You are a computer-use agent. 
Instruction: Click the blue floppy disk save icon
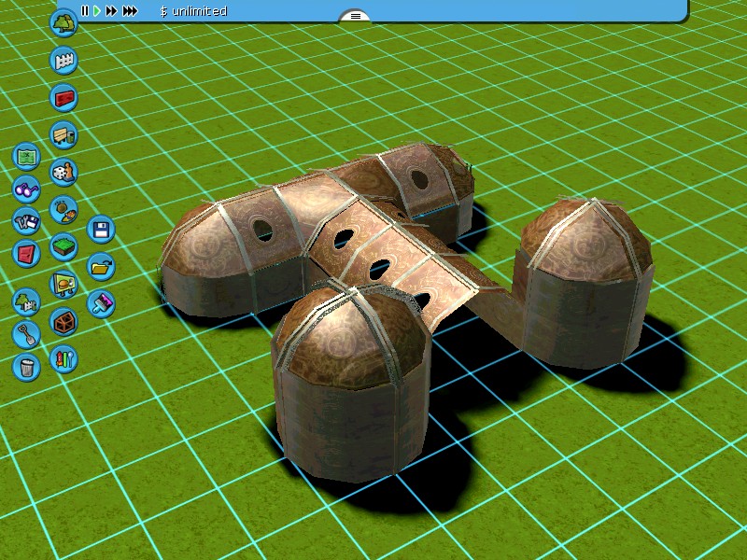[100, 229]
